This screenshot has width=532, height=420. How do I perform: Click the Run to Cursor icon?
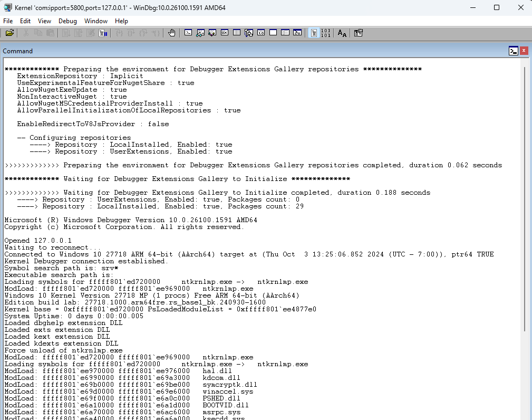pos(156,33)
